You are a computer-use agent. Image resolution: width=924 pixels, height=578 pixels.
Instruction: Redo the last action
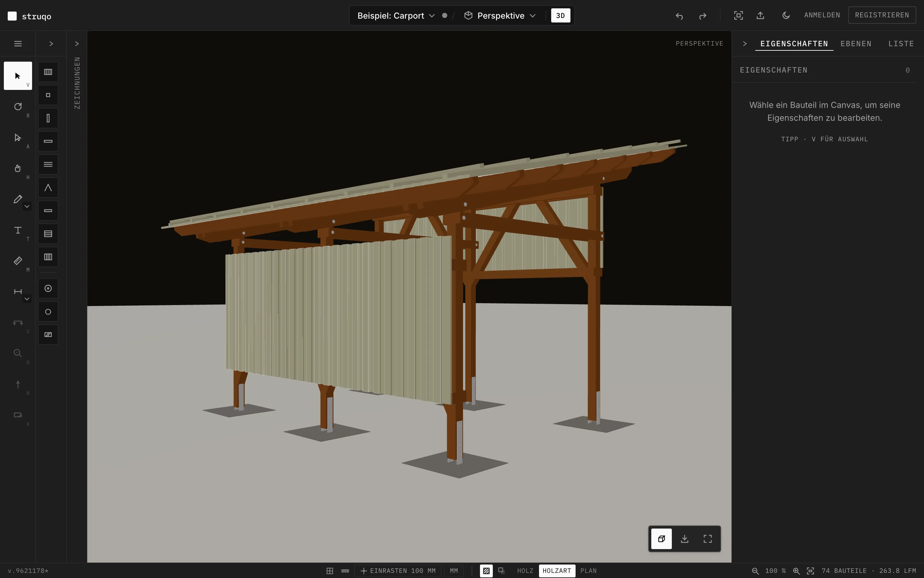pyautogui.click(x=703, y=16)
